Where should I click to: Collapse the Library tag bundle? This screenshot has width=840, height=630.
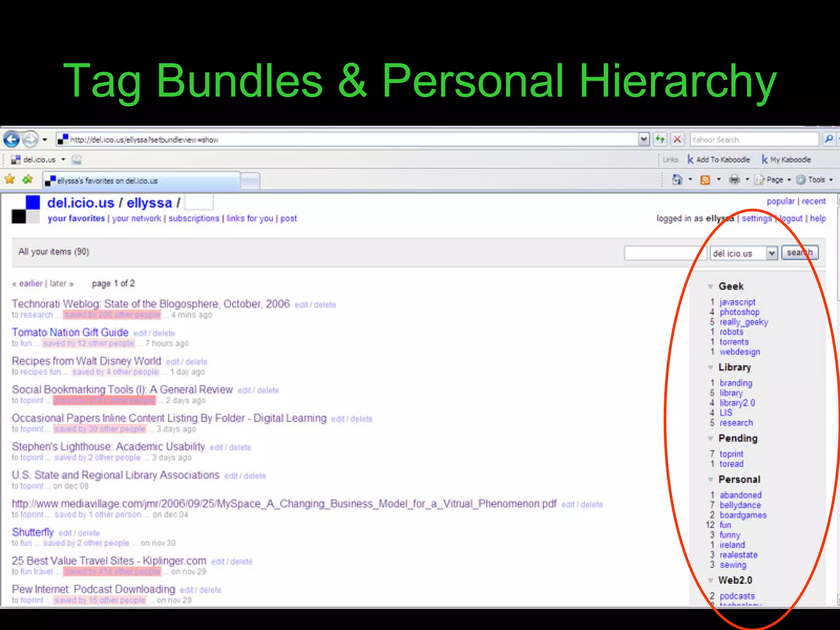coord(710,367)
